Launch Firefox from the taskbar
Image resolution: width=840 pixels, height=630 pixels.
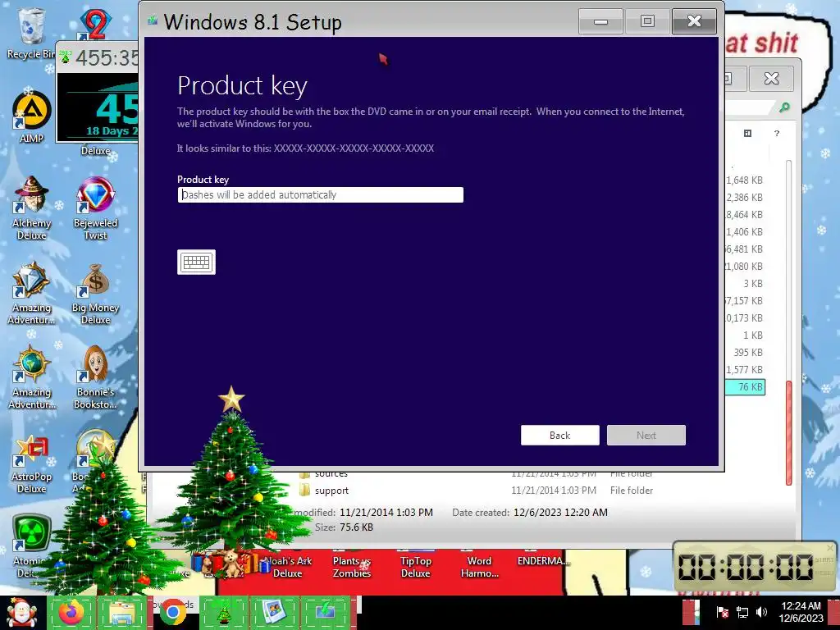point(71,613)
